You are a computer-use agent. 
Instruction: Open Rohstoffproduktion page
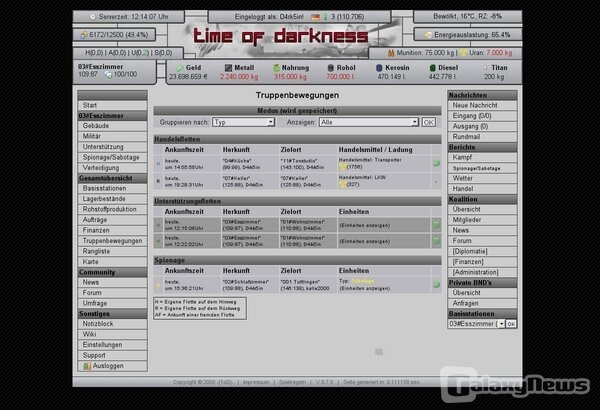(x=112, y=209)
